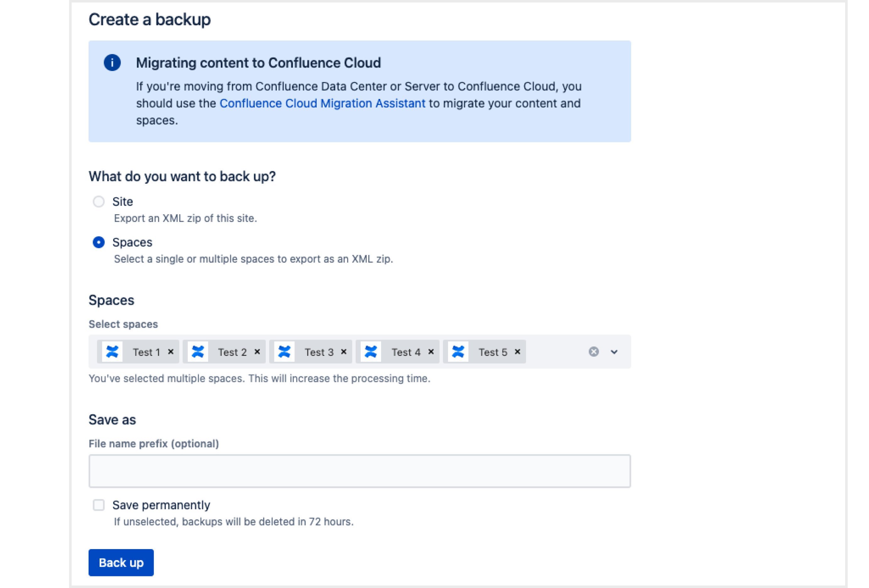This screenshot has height=588, width=869.
Task: Click 'File name prefix (optional)' label
Action: pos(154,444)
